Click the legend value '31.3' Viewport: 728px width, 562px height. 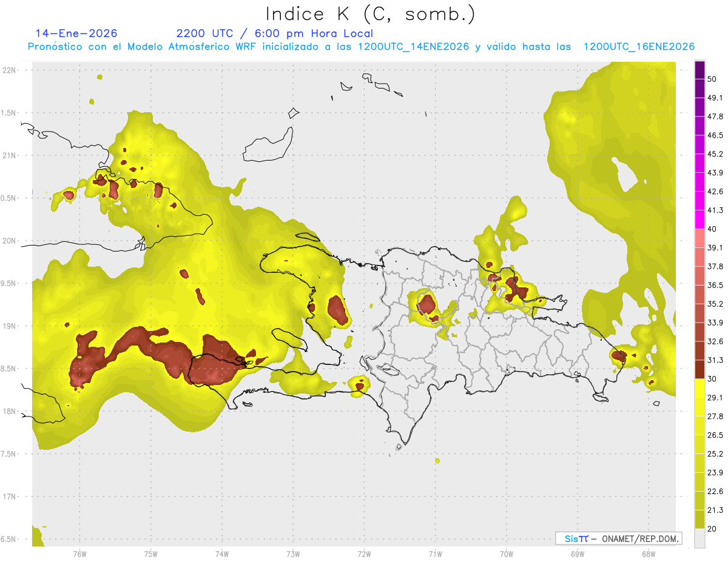pyautogui.click(x=715, y=360)
